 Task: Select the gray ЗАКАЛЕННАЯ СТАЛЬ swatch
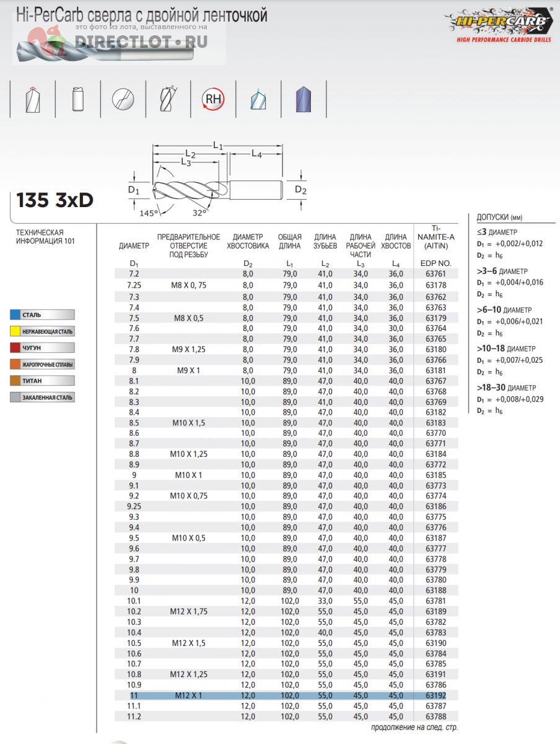coord(16,397)
